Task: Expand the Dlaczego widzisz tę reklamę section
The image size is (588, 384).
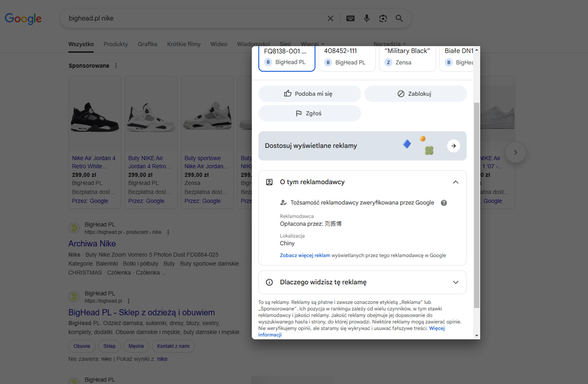Action: tap(455, 282)
